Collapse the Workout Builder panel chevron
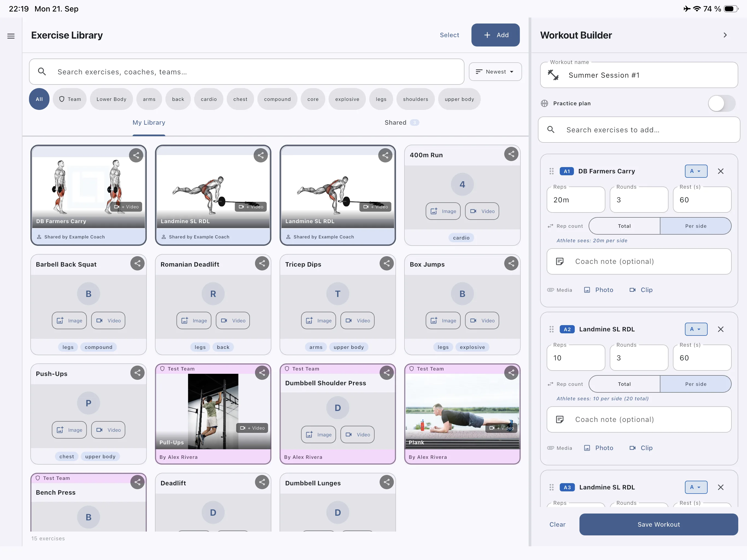The image size is (747, 560). click(x=725, y=35)
